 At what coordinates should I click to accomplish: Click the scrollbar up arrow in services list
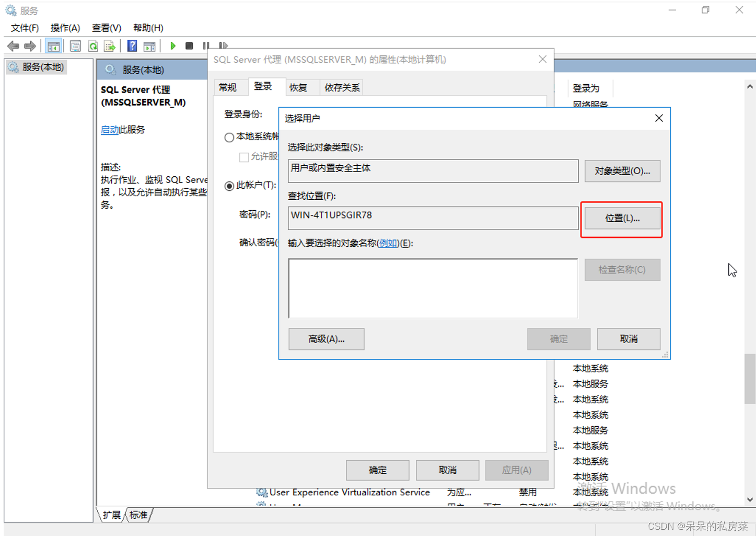click(x=750, y=87)
